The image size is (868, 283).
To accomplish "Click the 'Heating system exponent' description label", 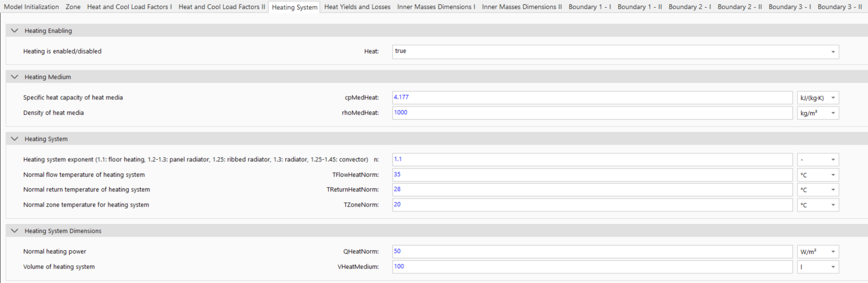I will [196, 160].
